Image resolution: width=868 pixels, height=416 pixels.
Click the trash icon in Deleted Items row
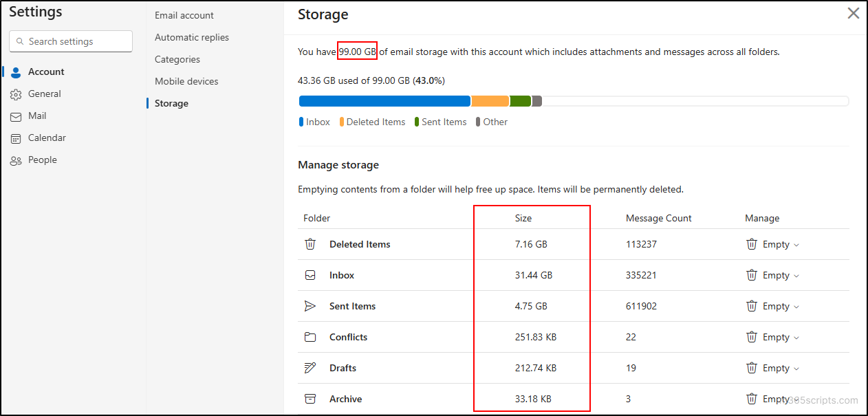click(752, 244)
